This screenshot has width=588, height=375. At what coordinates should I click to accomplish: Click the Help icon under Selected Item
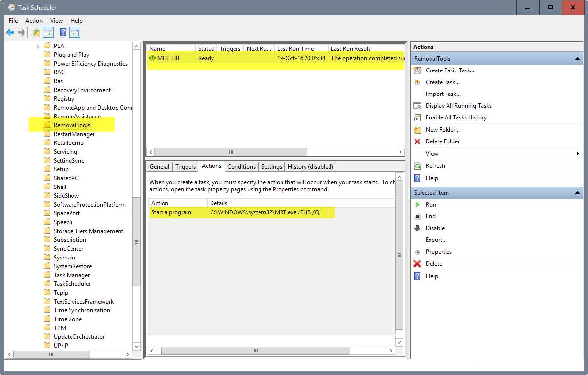417,276
